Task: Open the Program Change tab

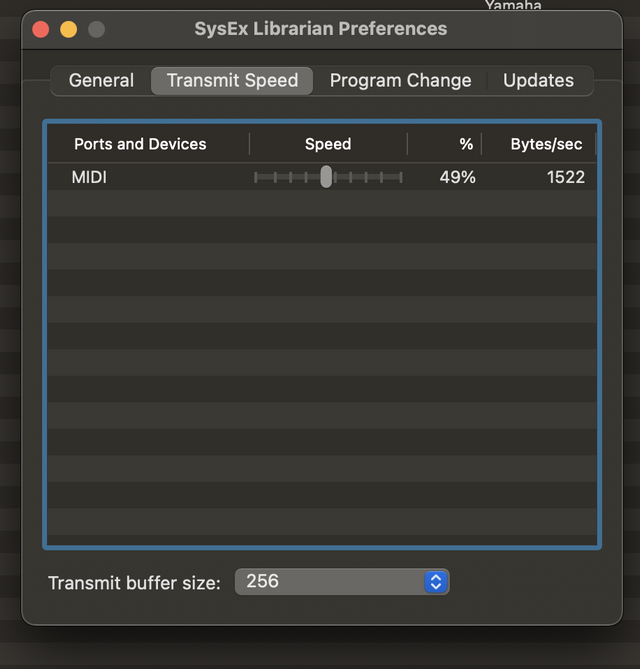Action: coord(400,81)
